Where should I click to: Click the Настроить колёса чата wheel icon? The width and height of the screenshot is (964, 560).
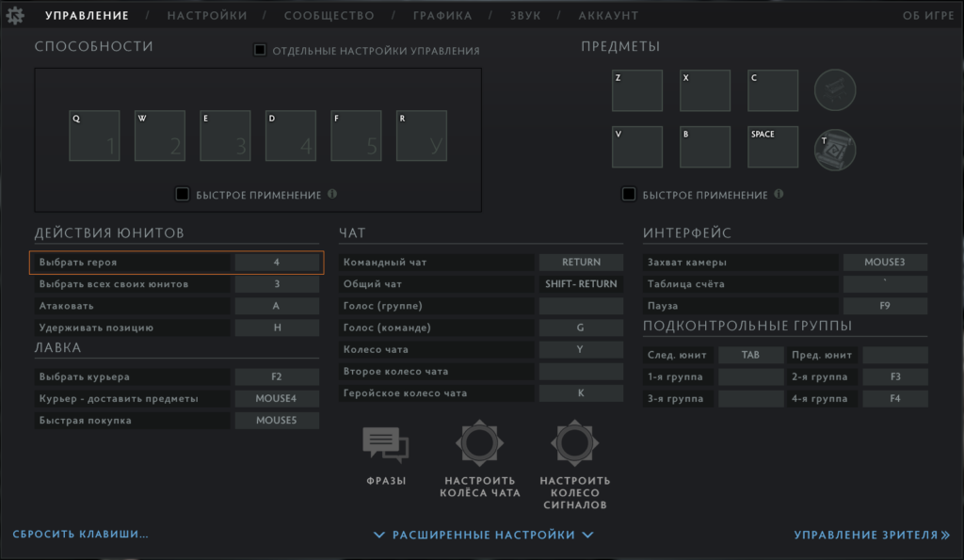pos(480,443)
